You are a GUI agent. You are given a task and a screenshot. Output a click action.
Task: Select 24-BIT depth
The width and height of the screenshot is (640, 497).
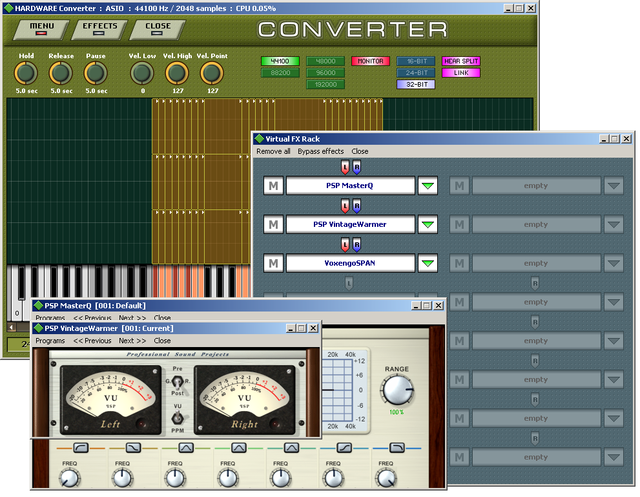(x=416, y=73)
